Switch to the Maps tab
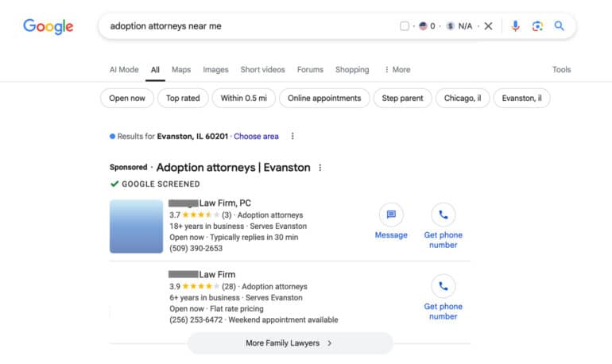The height and width of the screenshot is (364, 612). 181,70
